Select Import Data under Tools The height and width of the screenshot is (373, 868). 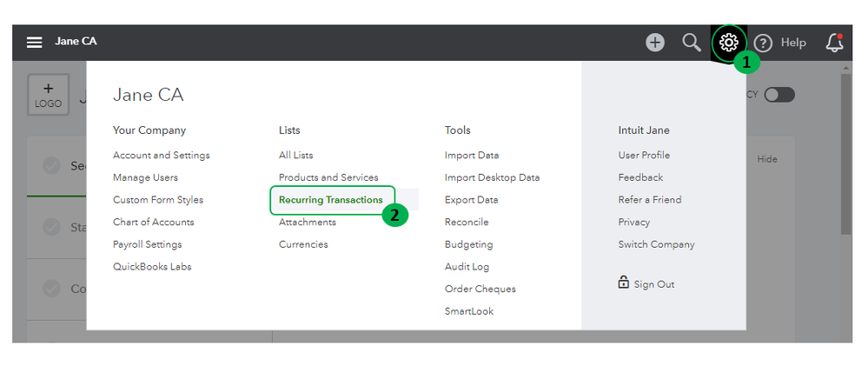[471, 156]
